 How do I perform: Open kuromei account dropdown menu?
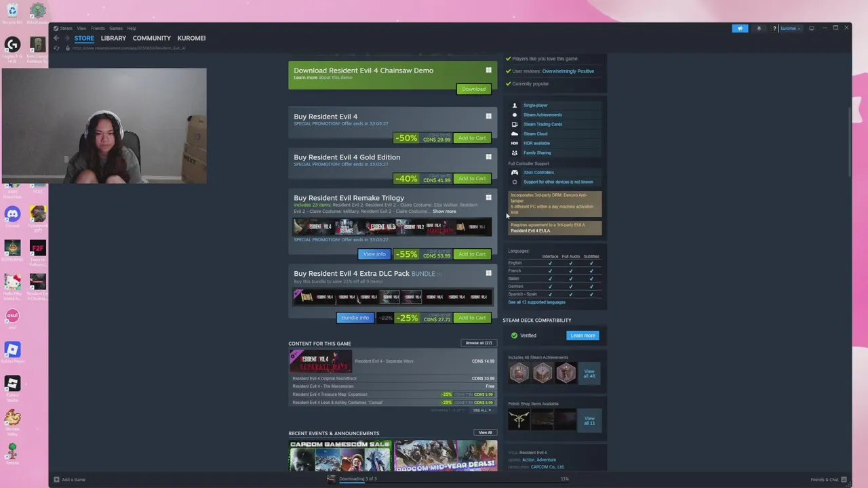click(x=790, y=28)
